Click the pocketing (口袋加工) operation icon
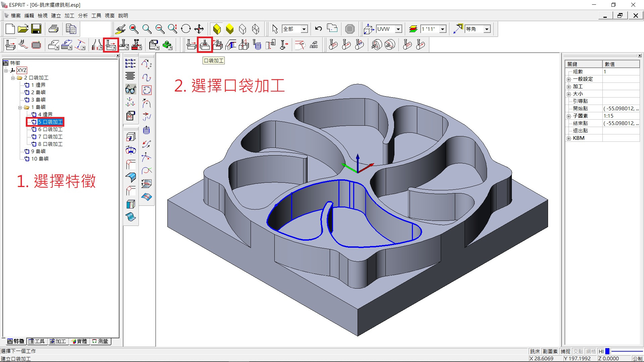644x362 pixels. tap(205, 45)
